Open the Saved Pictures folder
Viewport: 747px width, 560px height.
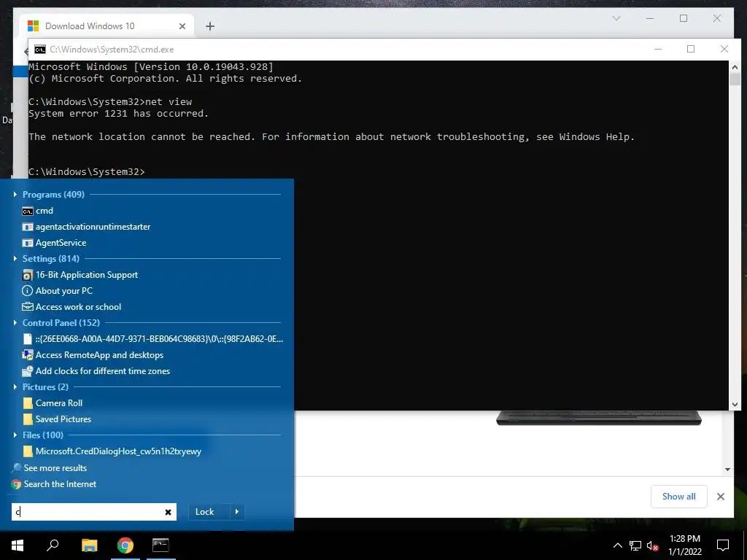[x=57, y=419]
